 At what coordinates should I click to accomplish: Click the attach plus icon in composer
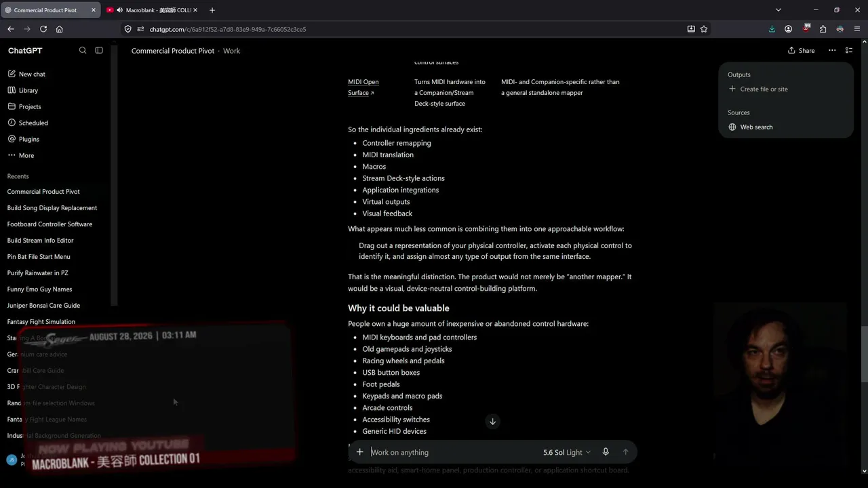(x=360, y=452)
